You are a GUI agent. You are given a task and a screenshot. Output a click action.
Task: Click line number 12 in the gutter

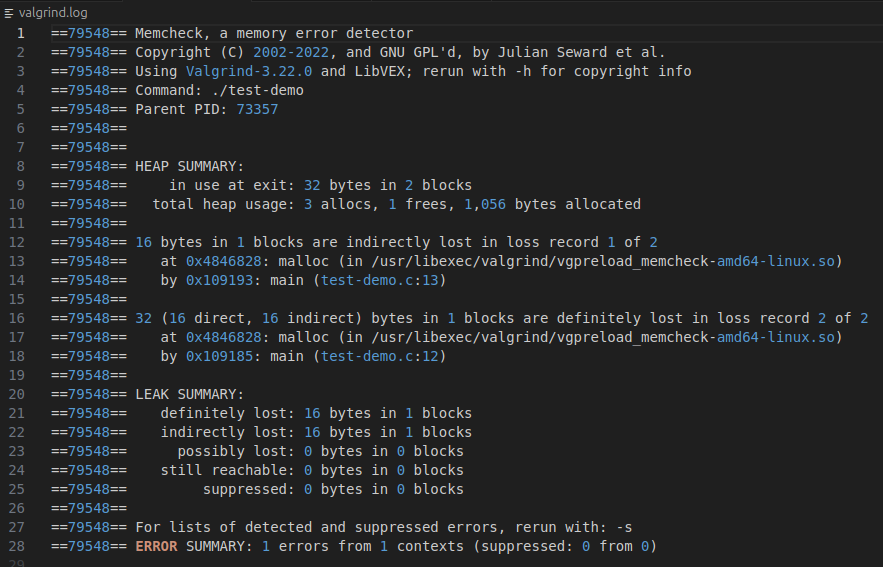click(x=16, y=242)
